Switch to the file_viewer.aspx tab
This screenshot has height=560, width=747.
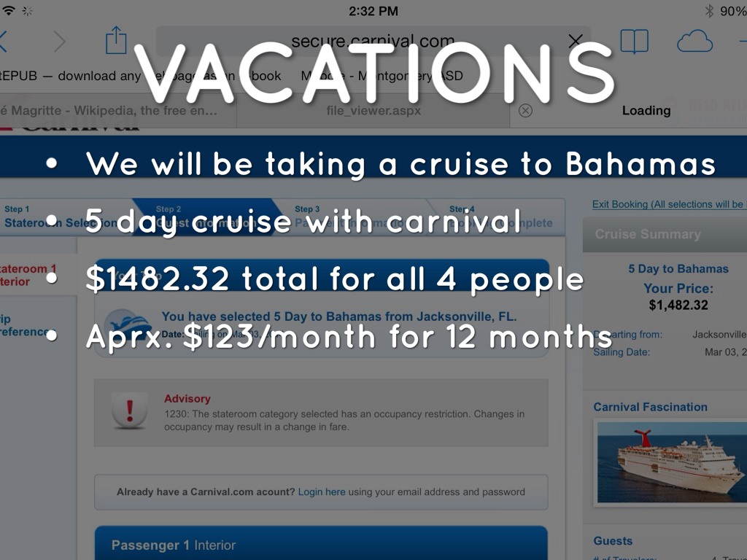(373, 111)
